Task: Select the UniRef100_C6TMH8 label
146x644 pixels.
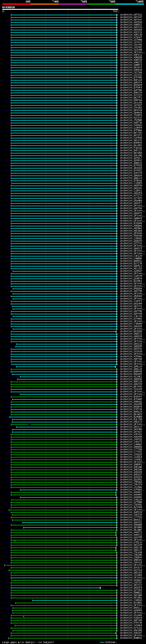Action: pyautogui.click(x=131, y=40)
